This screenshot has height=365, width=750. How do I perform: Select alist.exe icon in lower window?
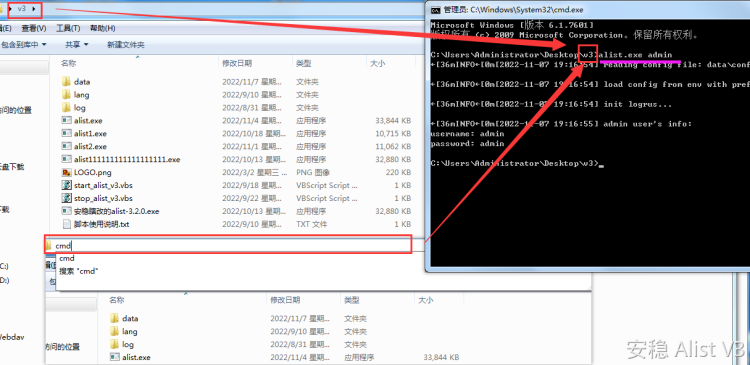pos(114,357)
